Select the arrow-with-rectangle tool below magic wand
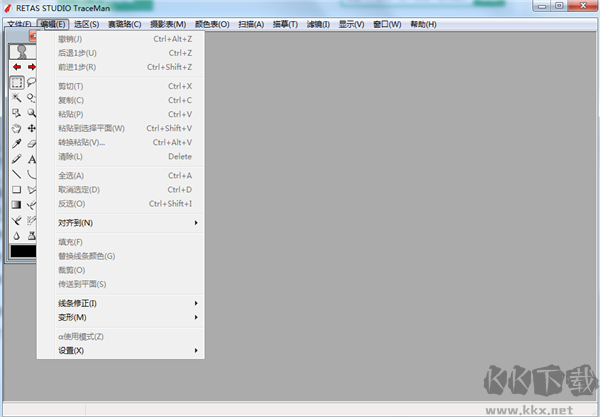Viewport: 600px width, 417px height. (x=16, y=113)
